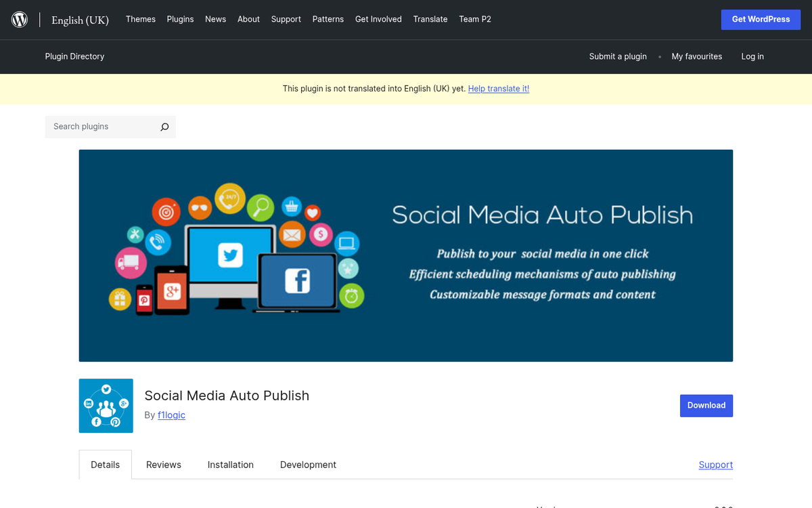Visit the f1logic author profile

(171, 415)
